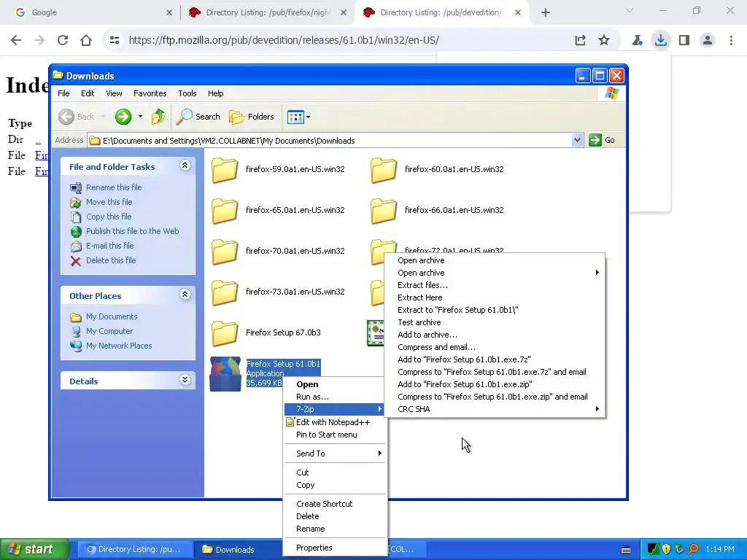This screenshot has width=747, height=560.
Task: Click E-mail this file task
Action: point(102,246)
